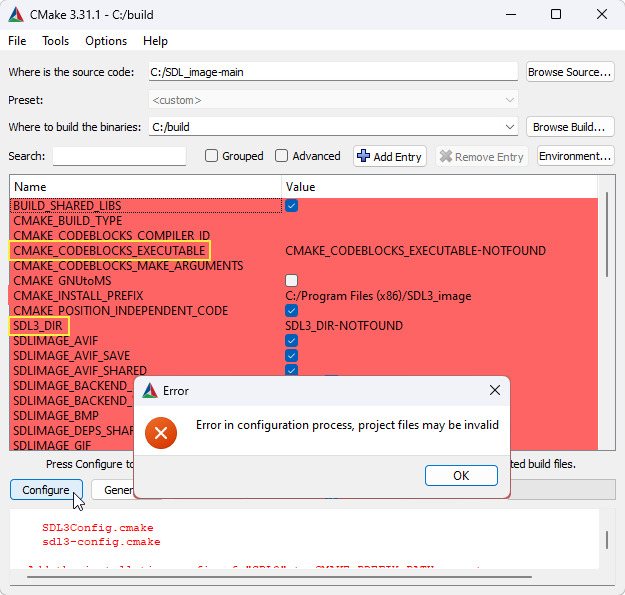Select the CMAKE_BUILD_TYPE row
Image resolution: width=625 pixels, height=595 pixels.
(304, 221)
